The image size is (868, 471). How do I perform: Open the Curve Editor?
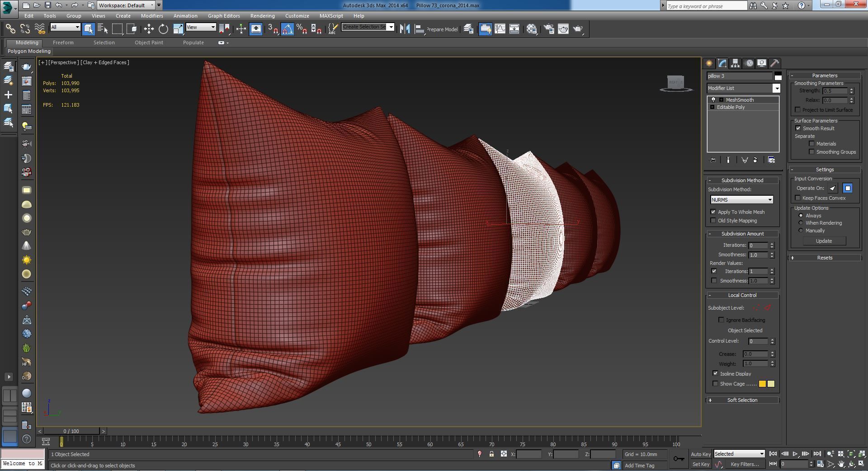(500, 29)
